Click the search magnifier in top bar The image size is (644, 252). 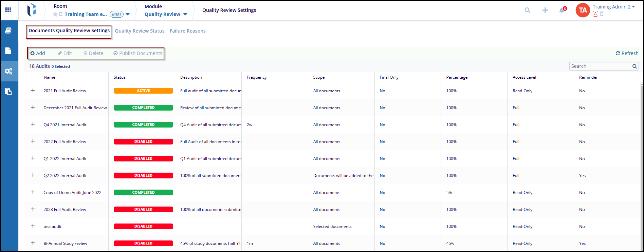pos(527,10)
